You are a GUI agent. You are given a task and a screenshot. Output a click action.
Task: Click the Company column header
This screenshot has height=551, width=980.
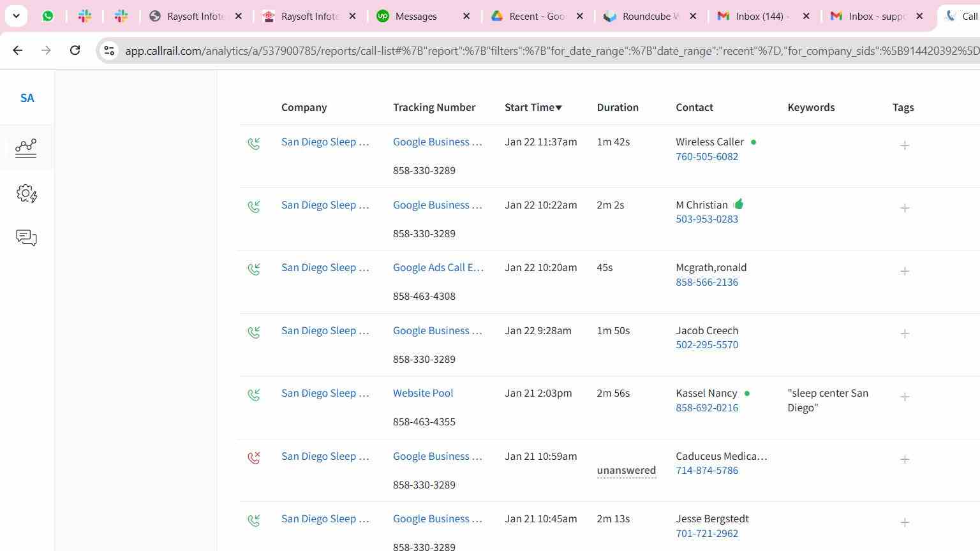point(304,107)
